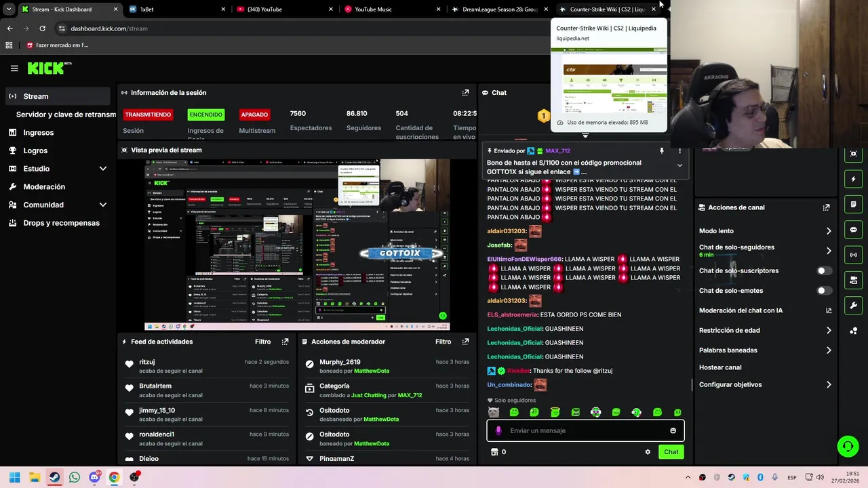Click the stream preview thumbnail
Image resolution: width=868 pixels, height=488 pixels.
(297, 245)
